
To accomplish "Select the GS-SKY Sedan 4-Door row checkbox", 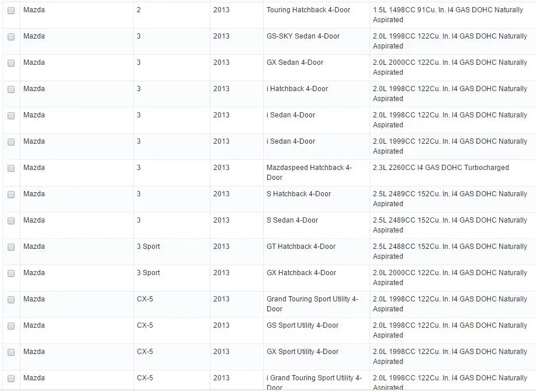I will click(x=11, y=37).
